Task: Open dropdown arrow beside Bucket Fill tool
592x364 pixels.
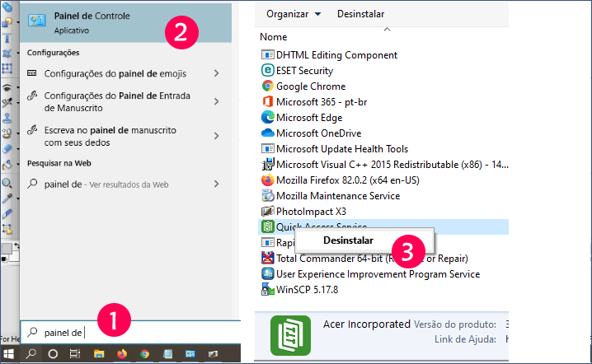Action: coord(18,166)
